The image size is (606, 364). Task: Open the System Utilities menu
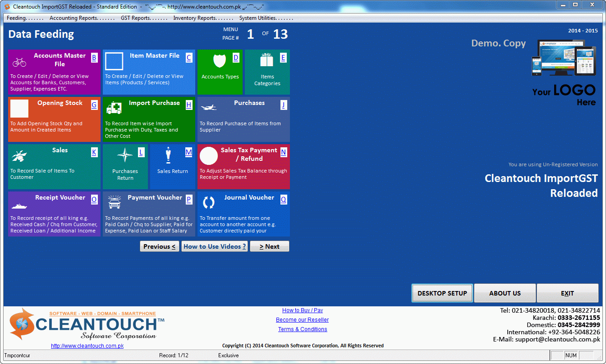(x=266, y=18)
